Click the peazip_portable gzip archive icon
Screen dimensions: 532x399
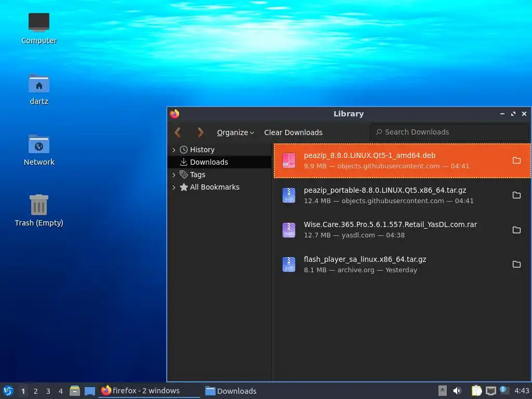point(289,195)
